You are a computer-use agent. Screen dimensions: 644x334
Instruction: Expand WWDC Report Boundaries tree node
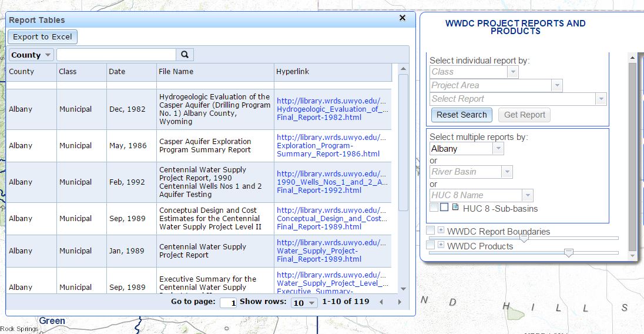tap(441, 230)
